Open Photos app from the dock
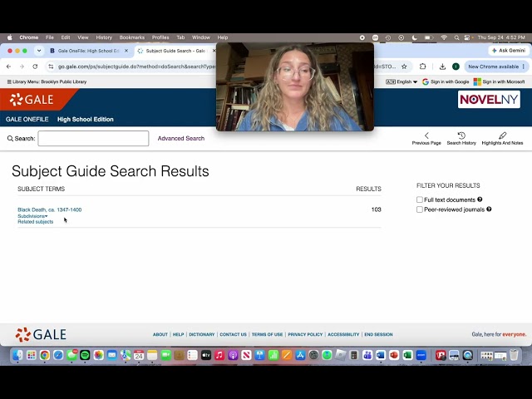The height and width of the screenshot is (399, 532). point(98,355)
